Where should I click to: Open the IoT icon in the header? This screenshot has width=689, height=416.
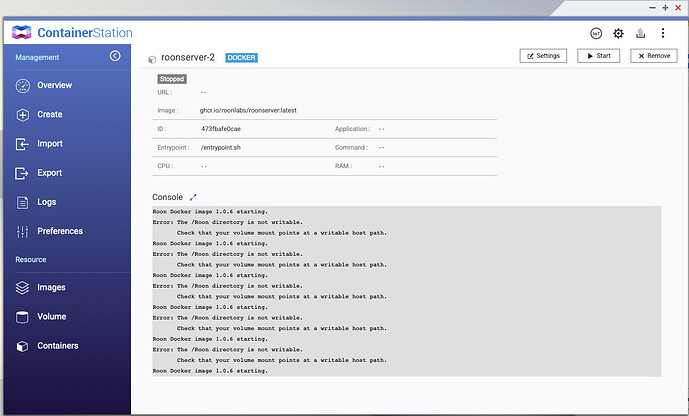[596, 33]
